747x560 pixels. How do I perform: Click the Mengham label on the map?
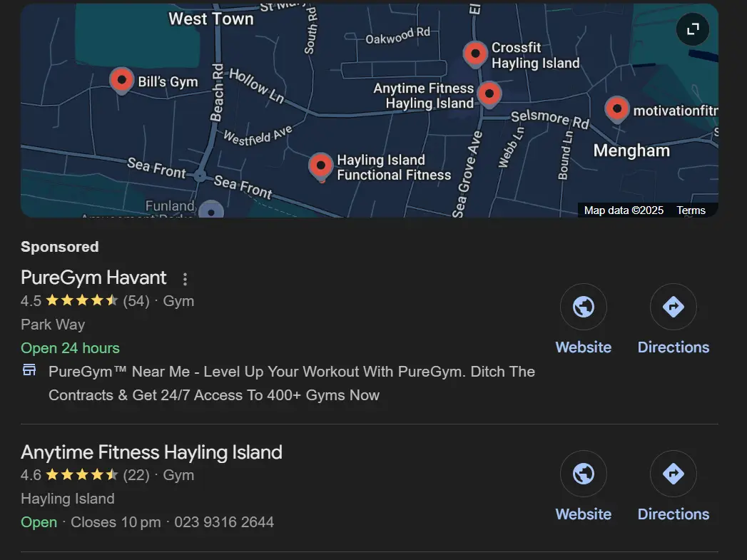coord(631,151)
